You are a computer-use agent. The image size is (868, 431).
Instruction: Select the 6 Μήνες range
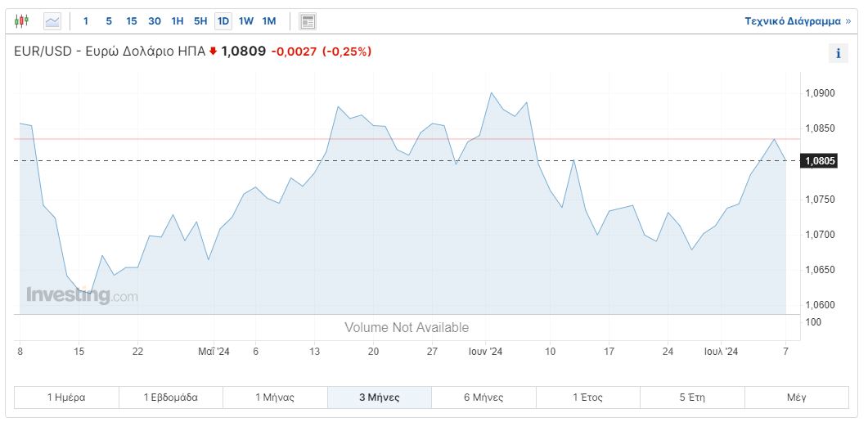(x=483, y=397)
